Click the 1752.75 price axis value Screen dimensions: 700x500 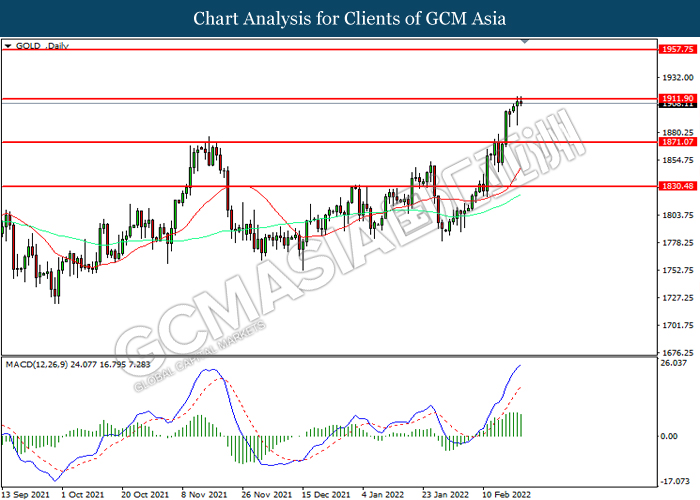pos(678,270)
